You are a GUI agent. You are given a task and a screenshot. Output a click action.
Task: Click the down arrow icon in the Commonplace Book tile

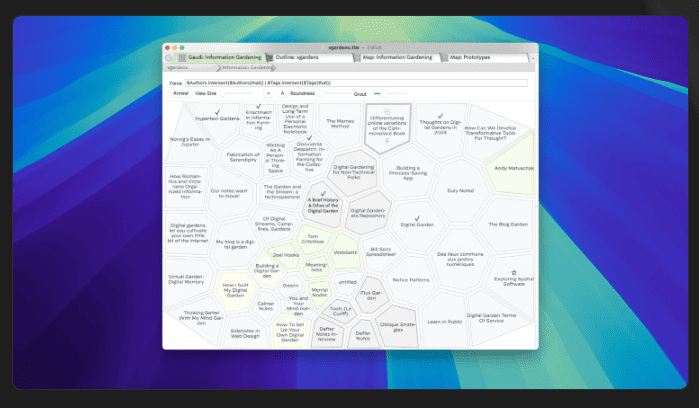point(387,140)
